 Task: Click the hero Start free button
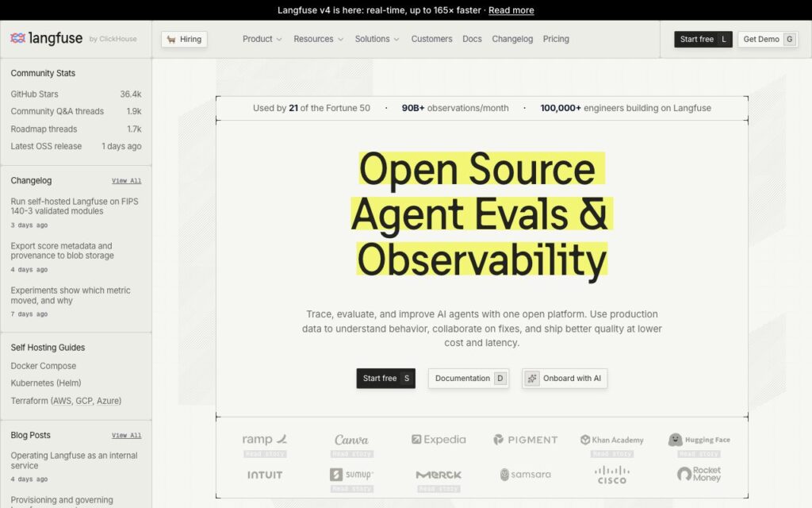tap(386, 379)
